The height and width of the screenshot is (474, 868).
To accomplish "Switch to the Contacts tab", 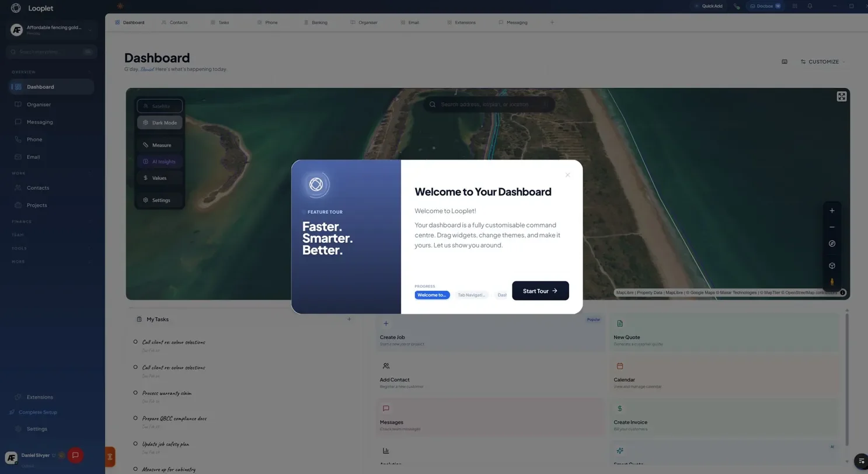I will pyautogui.click(x=175, y=22).
